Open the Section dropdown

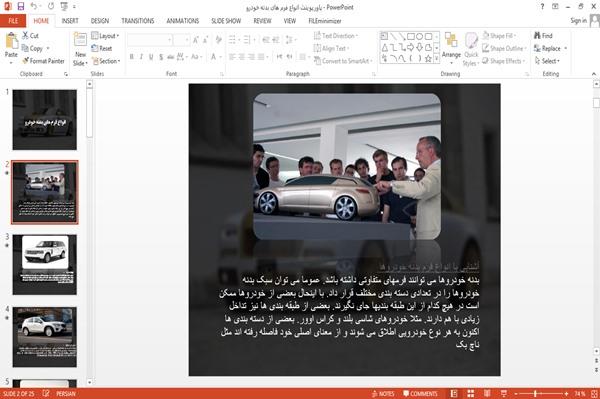(106, 61)
